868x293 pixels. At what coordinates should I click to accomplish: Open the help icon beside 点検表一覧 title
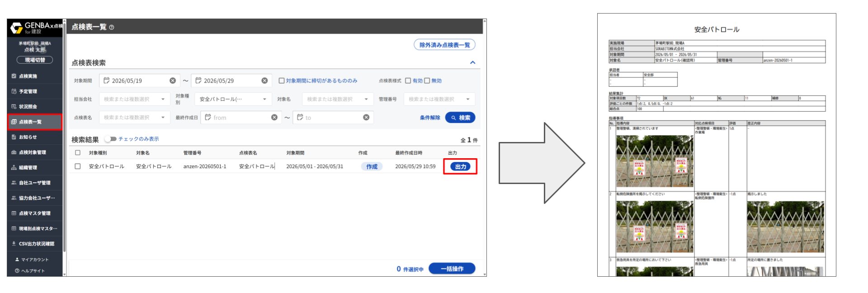[x=112, y=27]
